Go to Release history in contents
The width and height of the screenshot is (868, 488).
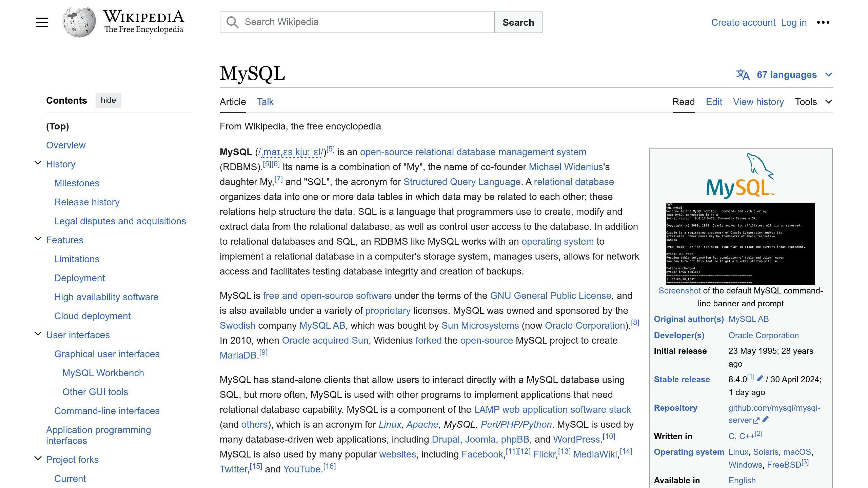tap(87, 202)
